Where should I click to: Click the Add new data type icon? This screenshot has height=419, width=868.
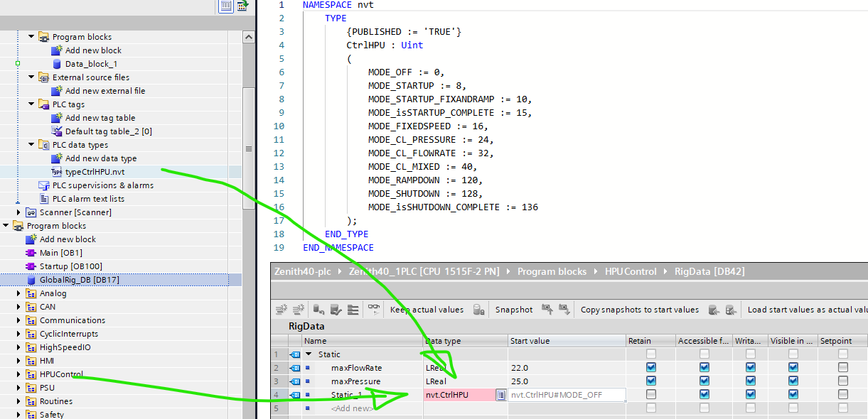(x=58, y=158)
